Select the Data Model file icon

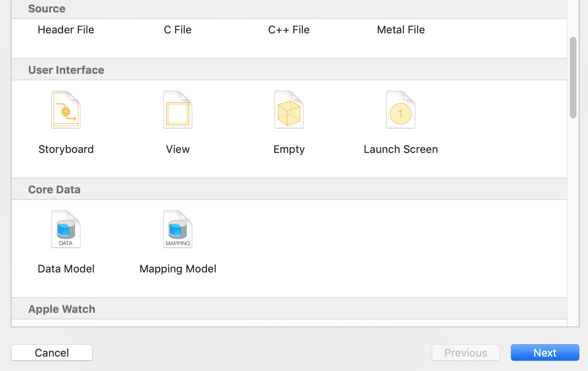click(66, 229)
